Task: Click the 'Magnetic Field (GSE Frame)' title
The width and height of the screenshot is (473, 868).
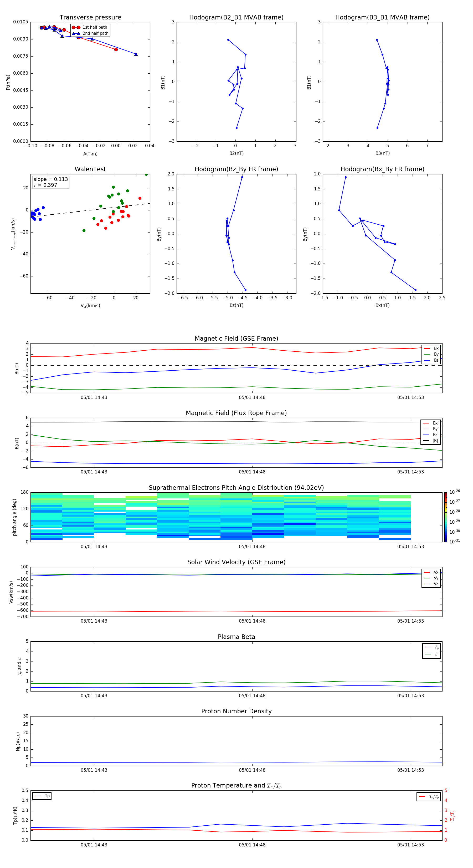Action: 236,339
